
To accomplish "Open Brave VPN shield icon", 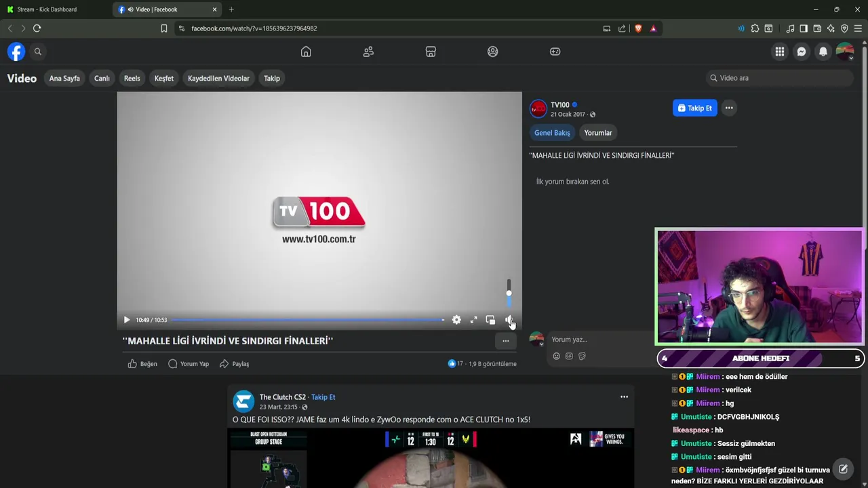I will [x=844, y=28].
